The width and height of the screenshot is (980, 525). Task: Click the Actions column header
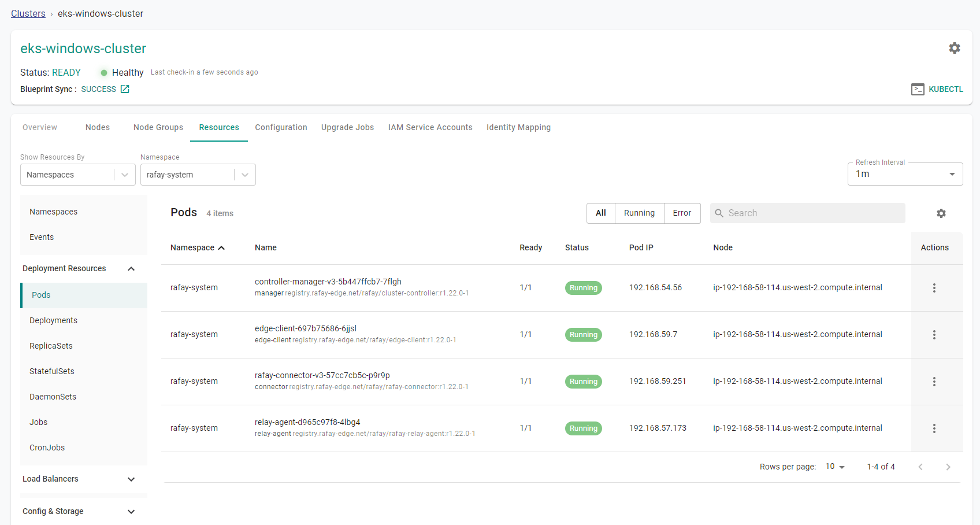coord(935,247)
